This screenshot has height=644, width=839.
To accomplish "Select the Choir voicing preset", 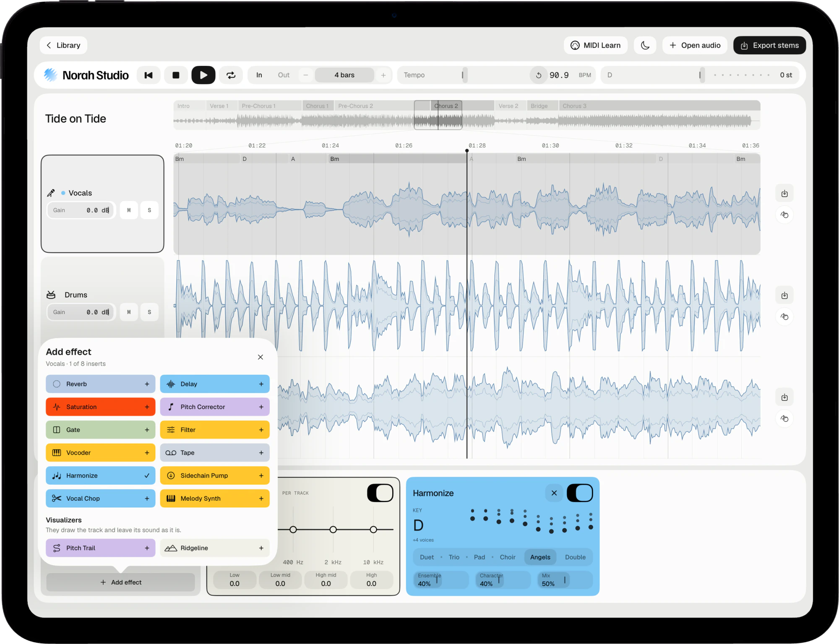I will (508, 557).
